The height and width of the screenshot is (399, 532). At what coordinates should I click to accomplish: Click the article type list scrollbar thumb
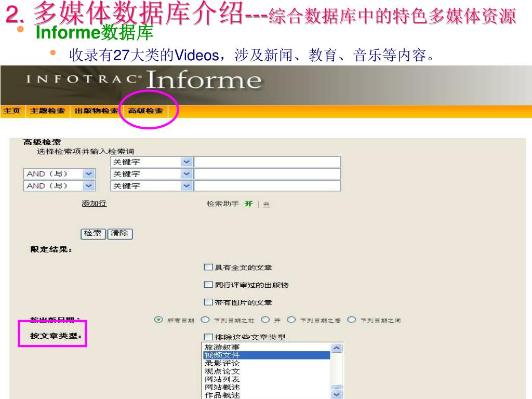click(337, 387)
